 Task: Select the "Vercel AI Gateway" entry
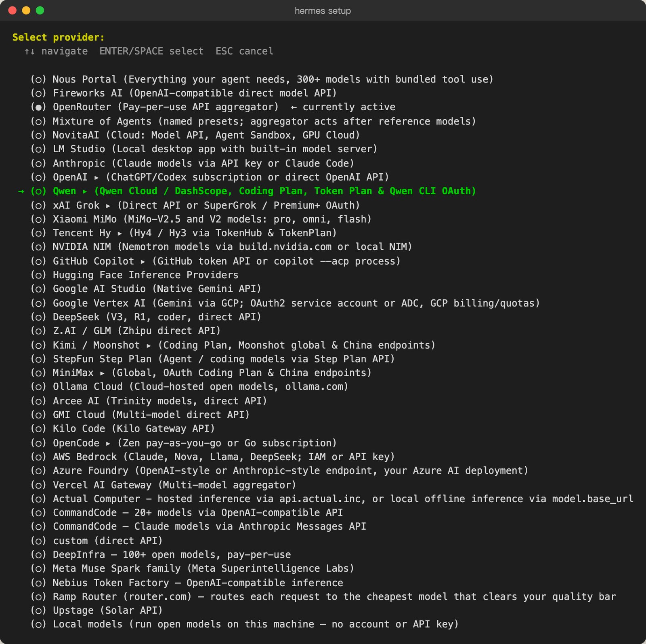click(164, 485)
